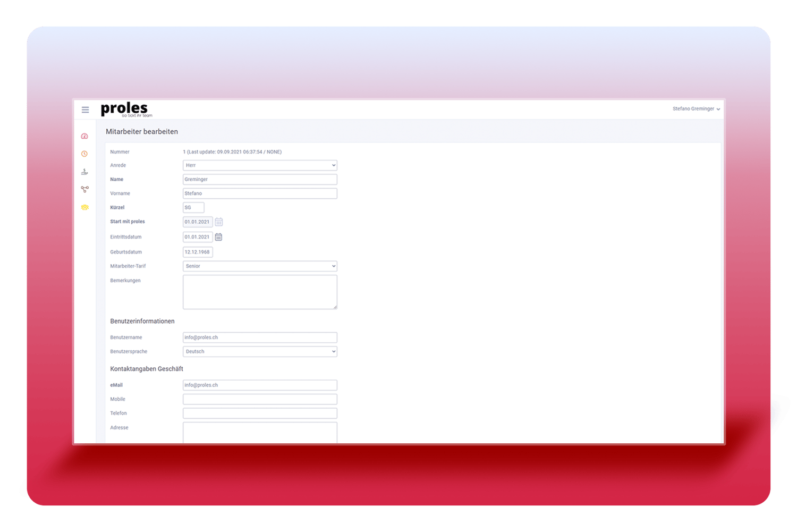
Task: Click the Last update timestamp text
Action: (232, 152)
